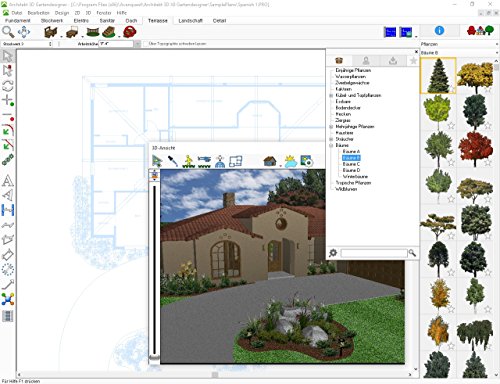Select the arrow pointer tool in left toolbar
The width and height of the screenshot is (500, 384).
pyautogui.click(x=7, y=56)
